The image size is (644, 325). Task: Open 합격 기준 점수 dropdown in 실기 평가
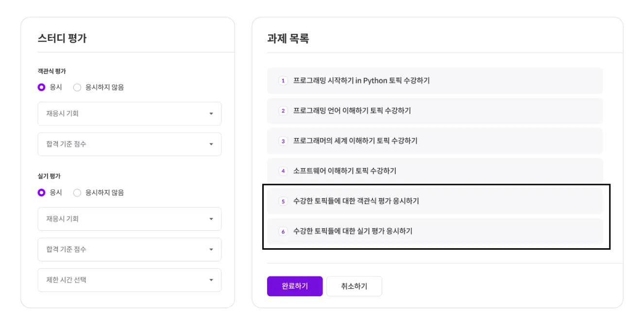pos(129,250)
